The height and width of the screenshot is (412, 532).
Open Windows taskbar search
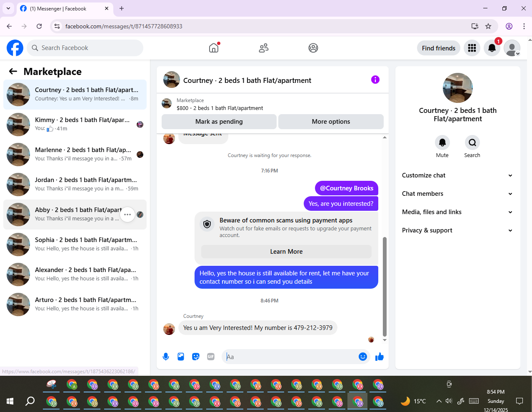pyautogui.click(x=30, y=401)
